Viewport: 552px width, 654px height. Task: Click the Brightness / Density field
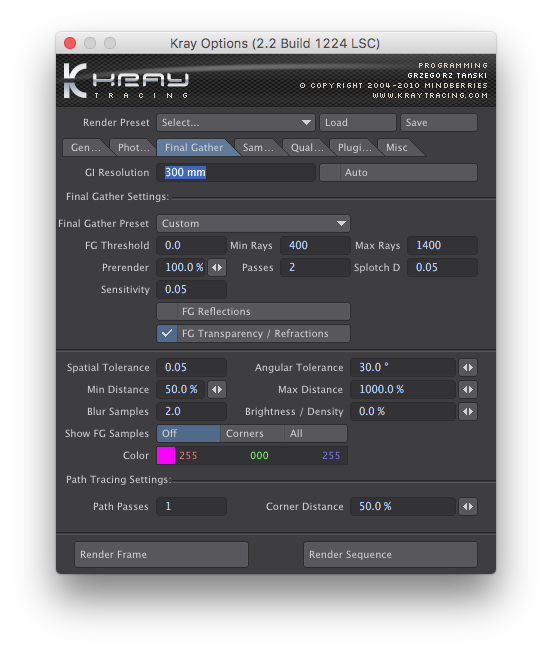coord(403,412)
